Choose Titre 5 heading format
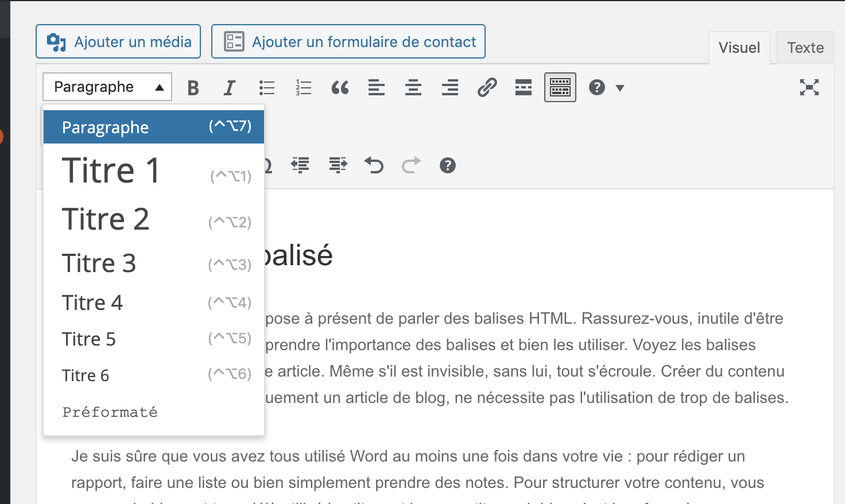 tap(154, 339)
